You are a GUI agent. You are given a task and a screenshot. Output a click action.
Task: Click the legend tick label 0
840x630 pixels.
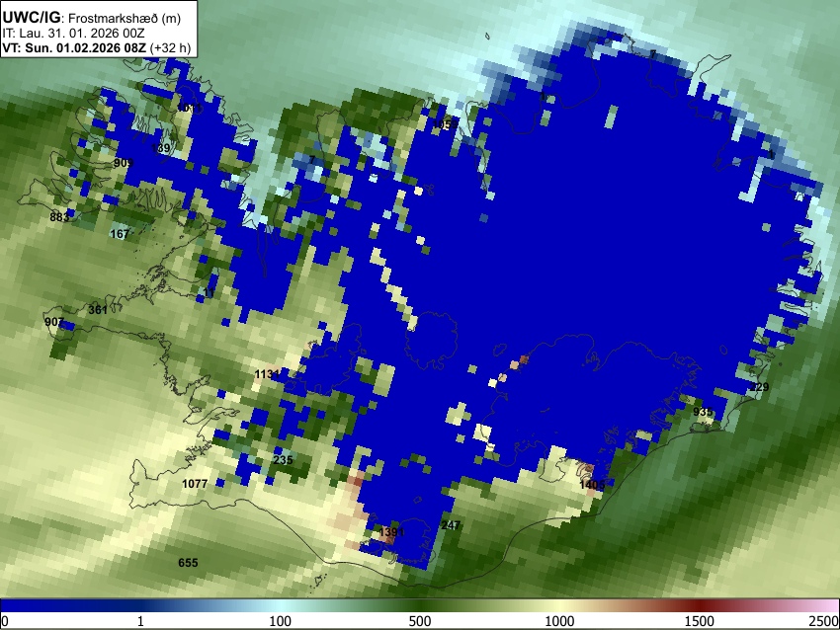(5, 621)
